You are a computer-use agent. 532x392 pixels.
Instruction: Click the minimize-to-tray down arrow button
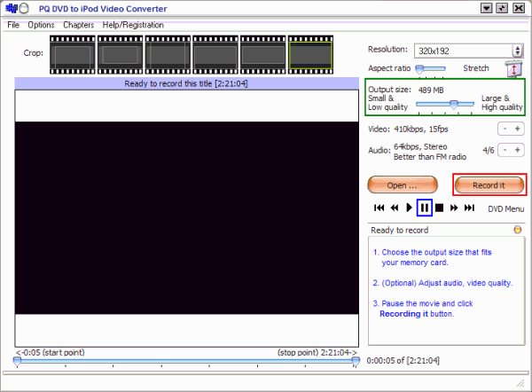[487, 8]
